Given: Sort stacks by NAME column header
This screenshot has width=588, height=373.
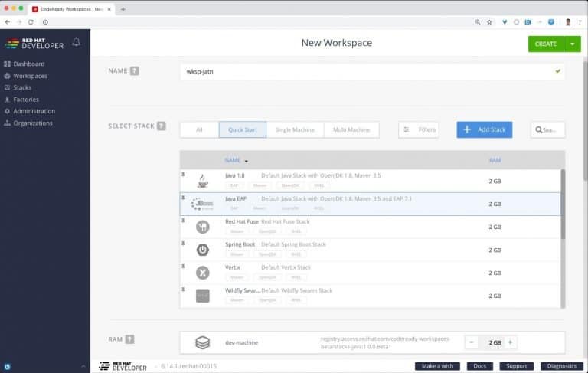Looking at the screenshot, I should (x=233, y=160).
